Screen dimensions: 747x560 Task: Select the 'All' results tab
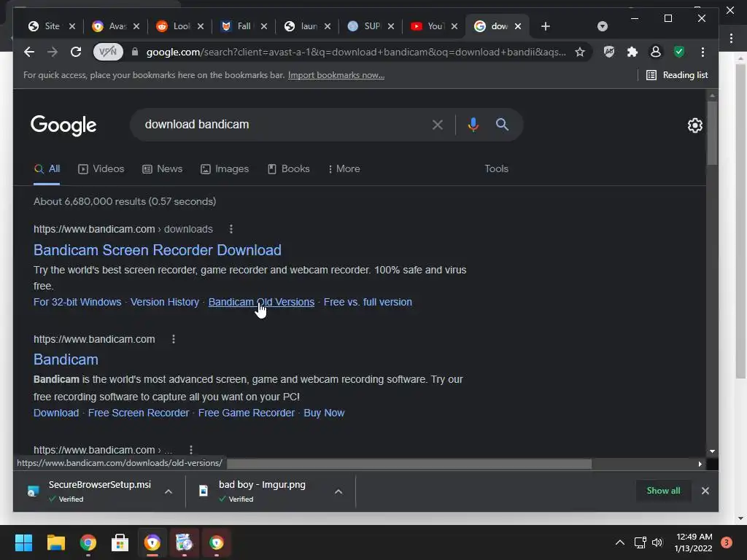pos(47,169)
